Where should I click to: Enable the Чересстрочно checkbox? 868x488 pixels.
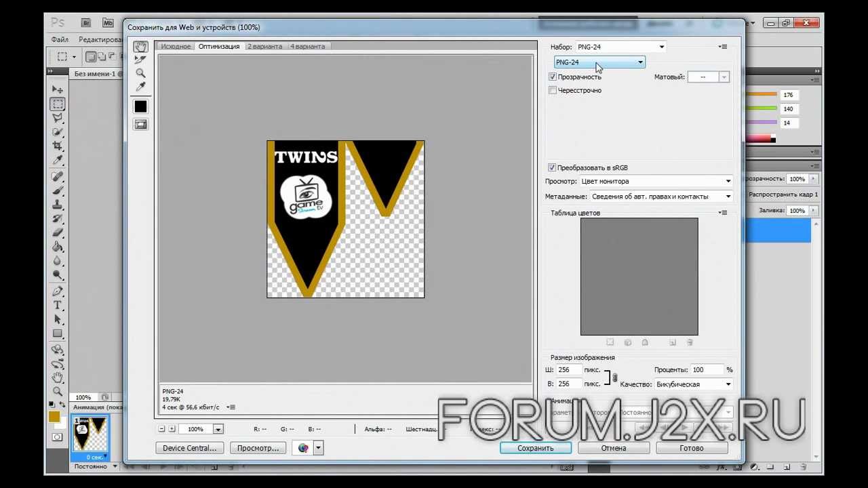553,90
